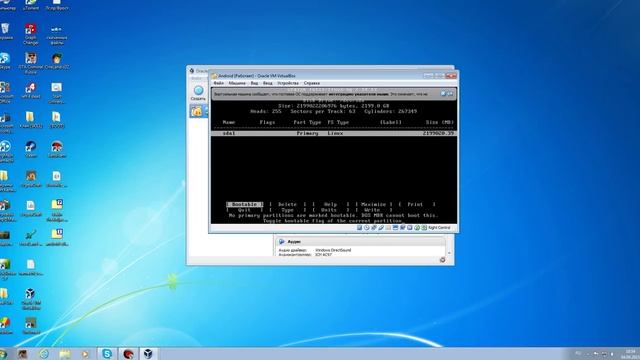This screenshot has width=640, height=360.
Task: Open the Справка menu
Action: (x=311, y=83)
